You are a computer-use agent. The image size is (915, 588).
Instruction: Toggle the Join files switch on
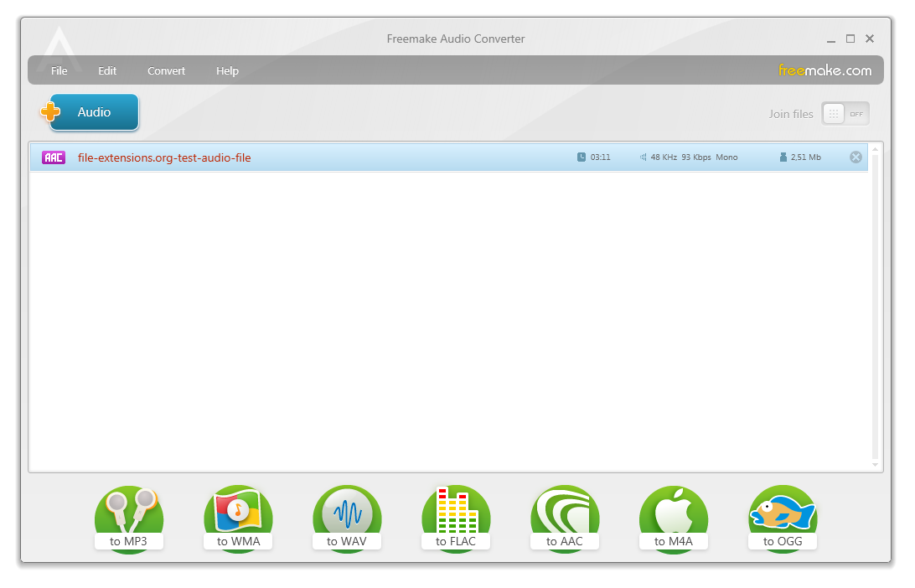[x=845, y=113]
